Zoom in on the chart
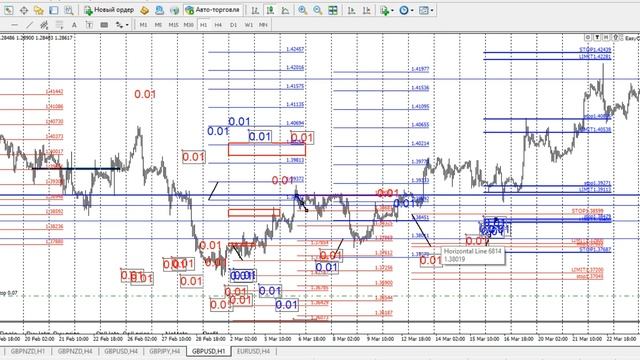Viewport: 640px width, 360px height. point(302,10)
